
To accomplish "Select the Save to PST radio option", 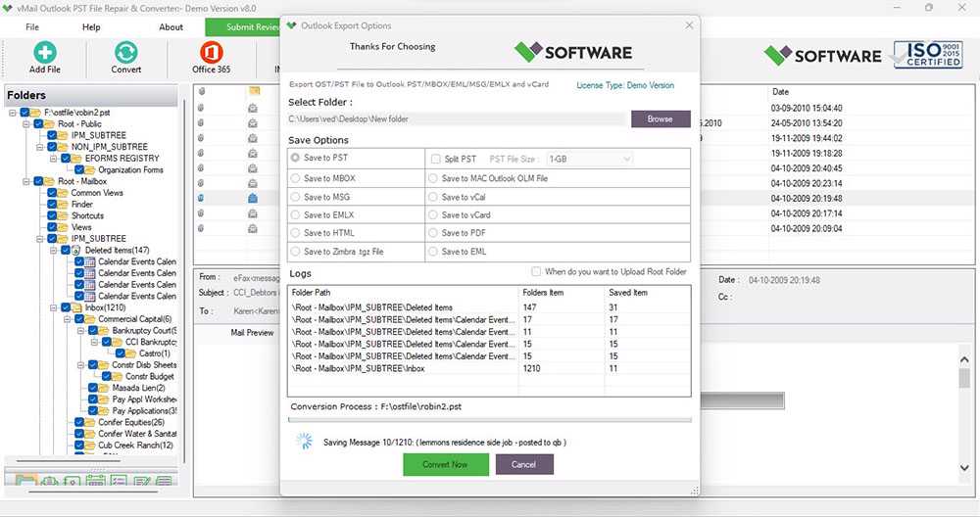I will [295, 158].
